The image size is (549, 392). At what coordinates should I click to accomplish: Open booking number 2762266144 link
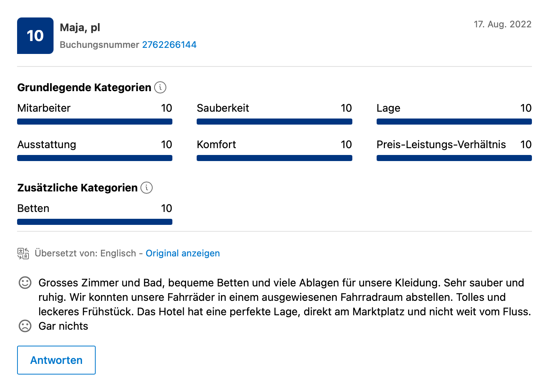click(x=169, y=44)
